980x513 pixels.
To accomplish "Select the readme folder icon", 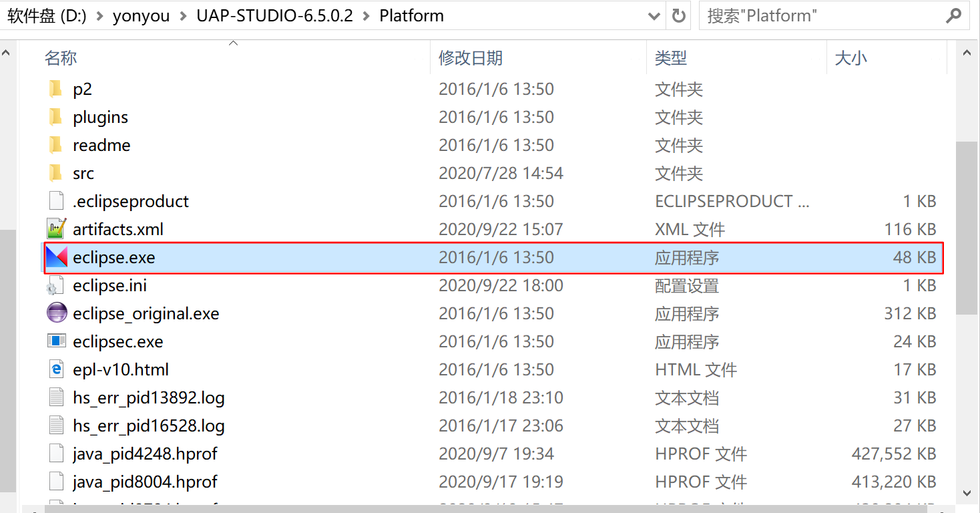I will [x=56, y=145].
